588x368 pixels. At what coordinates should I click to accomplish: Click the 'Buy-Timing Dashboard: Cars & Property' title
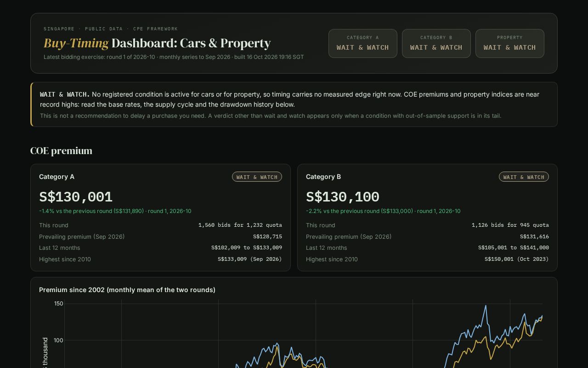(x=157, y=43)
